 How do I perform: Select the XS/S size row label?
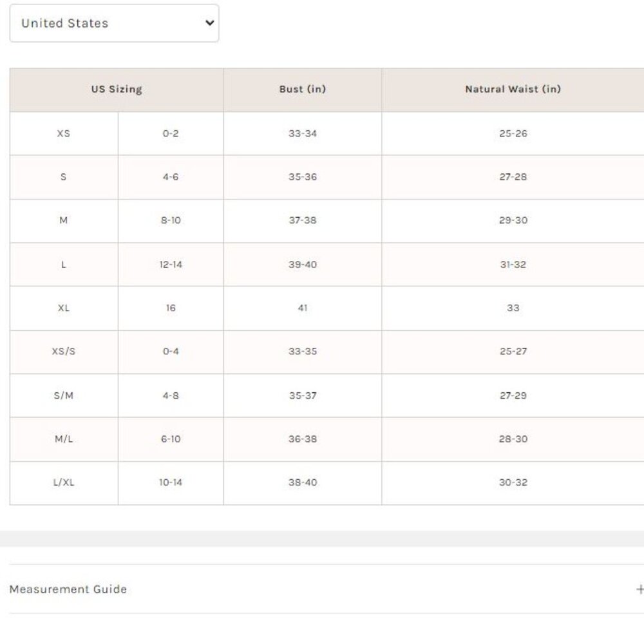pyautogui.click(x=64, y=352)
